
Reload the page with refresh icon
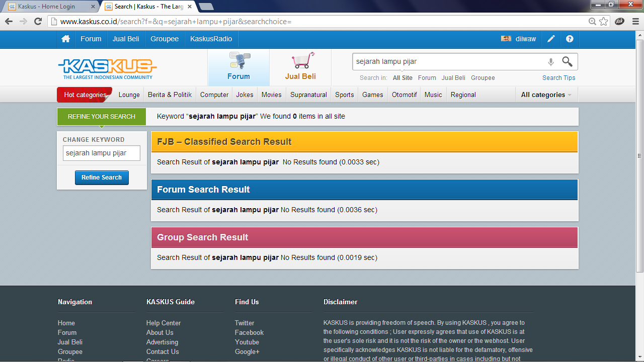[38, 21]
